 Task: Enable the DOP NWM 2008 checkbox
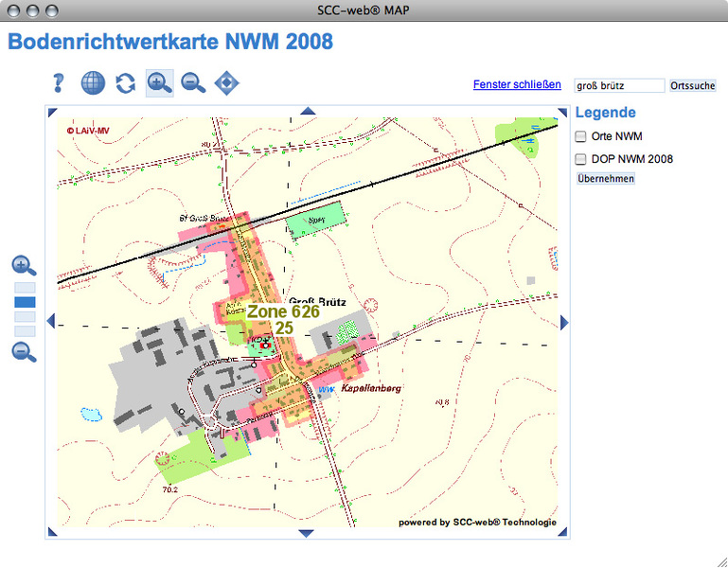click(x=581, y=159)
